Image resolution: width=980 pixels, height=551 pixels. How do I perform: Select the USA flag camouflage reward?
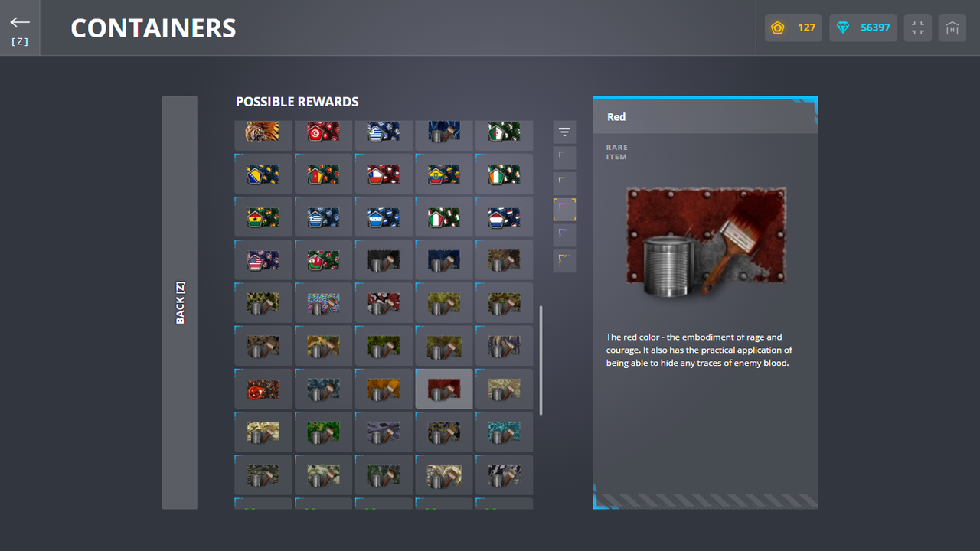coord(263,259)
